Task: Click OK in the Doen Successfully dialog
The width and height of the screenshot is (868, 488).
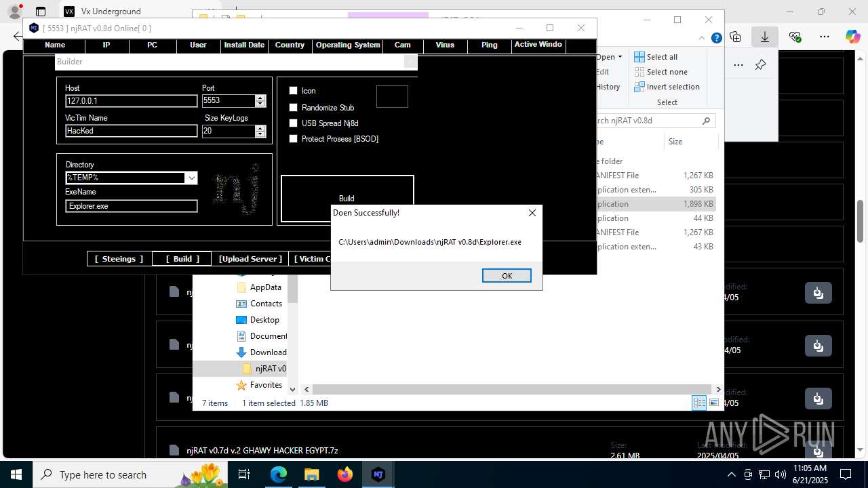Action: [507, 276]
